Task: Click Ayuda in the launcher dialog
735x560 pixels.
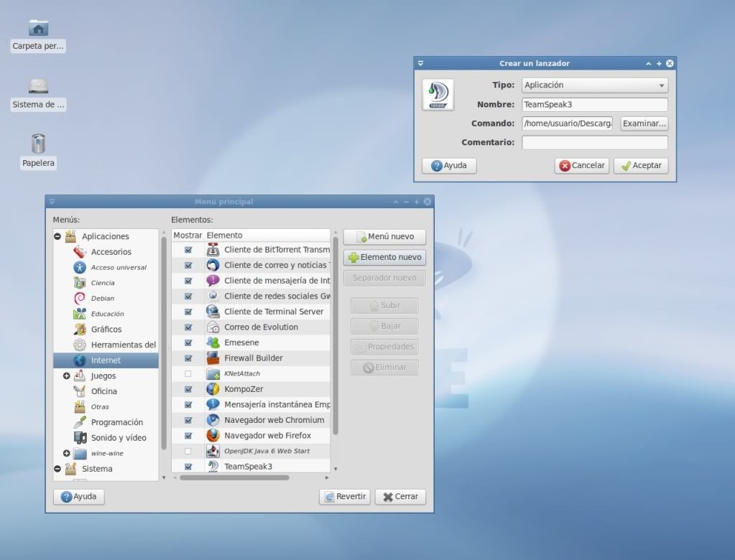Action: tap(449, 165)
